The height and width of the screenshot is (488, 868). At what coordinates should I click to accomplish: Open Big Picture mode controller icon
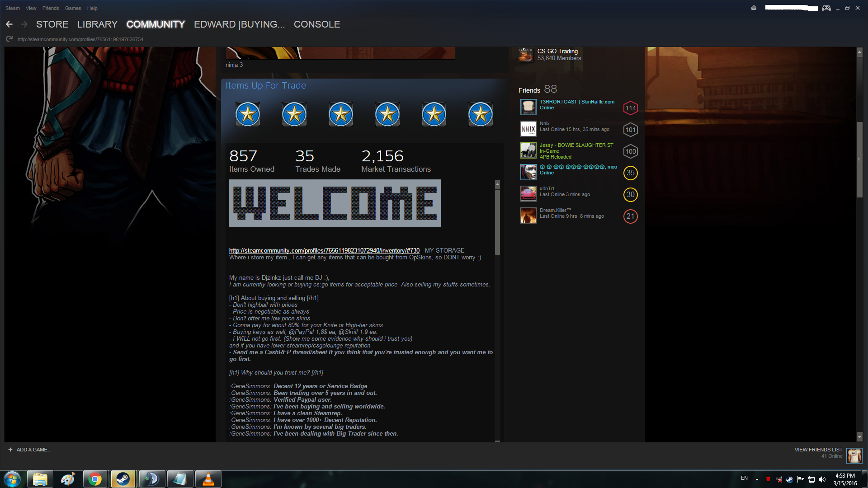click(x=826, y=8)
